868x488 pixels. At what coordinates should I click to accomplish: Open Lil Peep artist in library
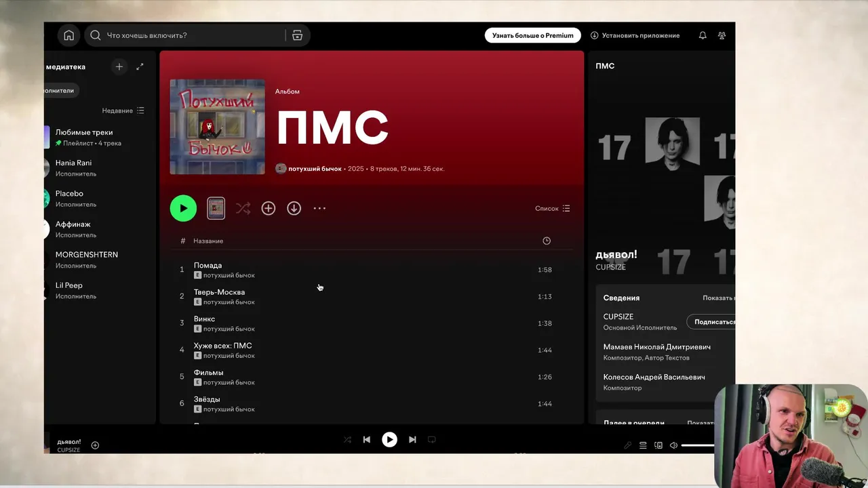pyautogui.click(x=100, y=290)
